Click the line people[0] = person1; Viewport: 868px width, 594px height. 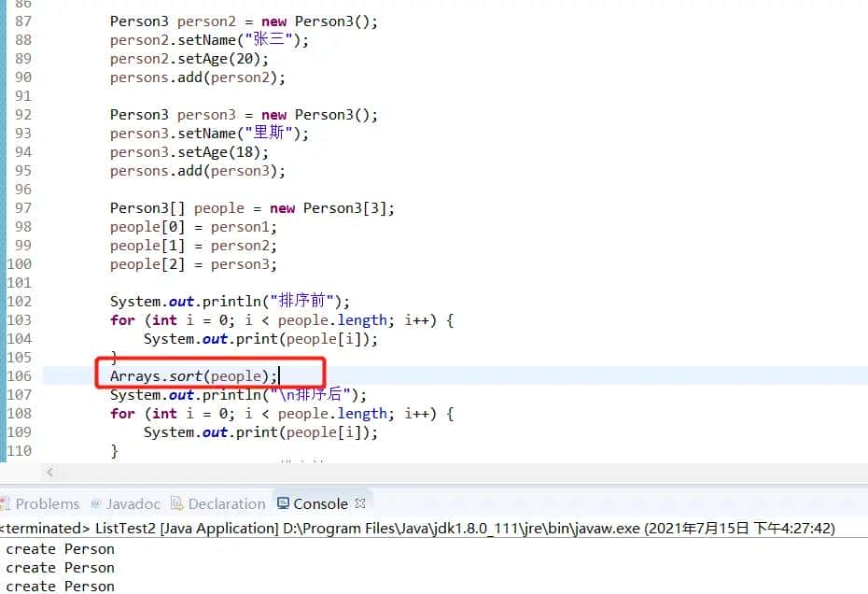pyautogui.click(x=193, y=227)
